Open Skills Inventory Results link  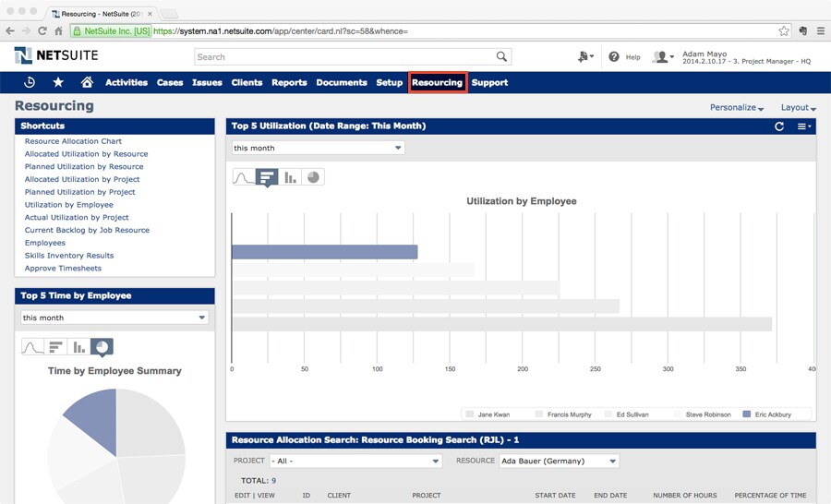tap(69, 256)
